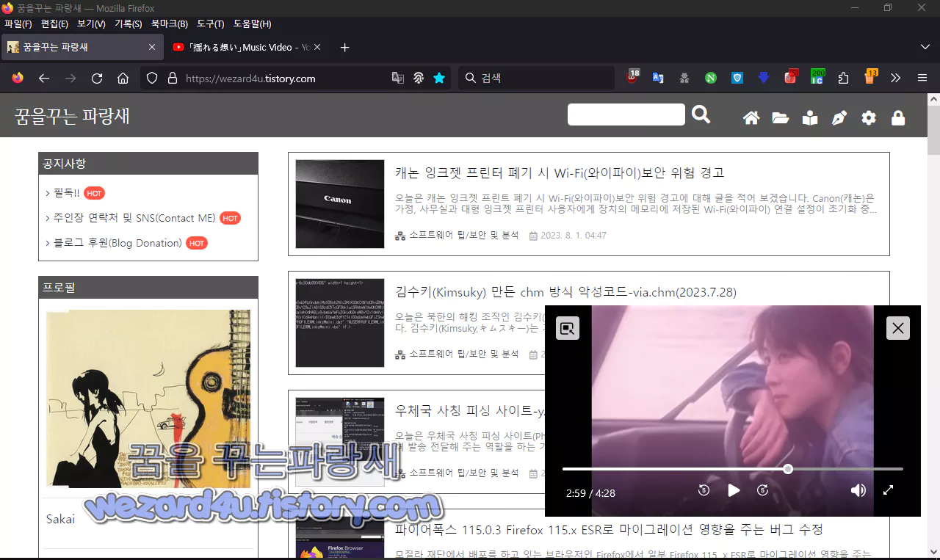
Task: Click the translate page icon in address bar
Action: click(x=398, y=78)
